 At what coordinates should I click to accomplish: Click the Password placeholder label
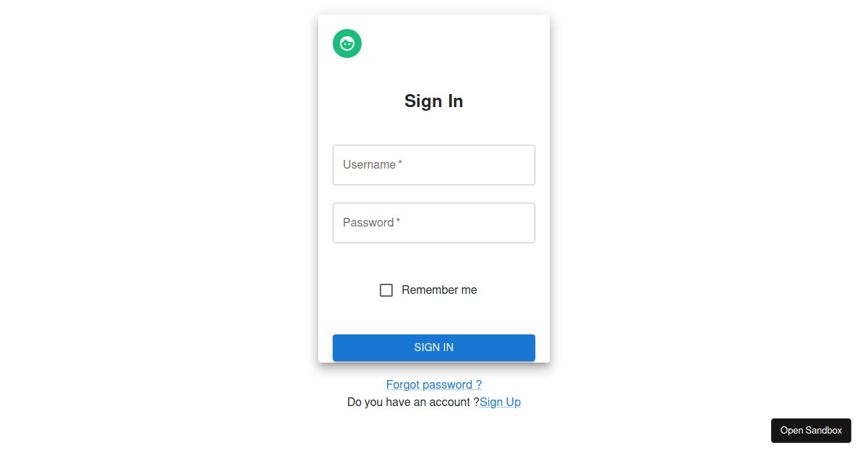point(368,223)
